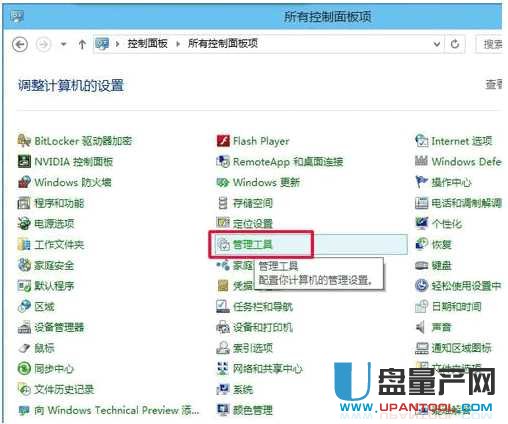Click the 日期和时间 icon
The width and height of the screenshot is (508, 424).
(421, 307)
